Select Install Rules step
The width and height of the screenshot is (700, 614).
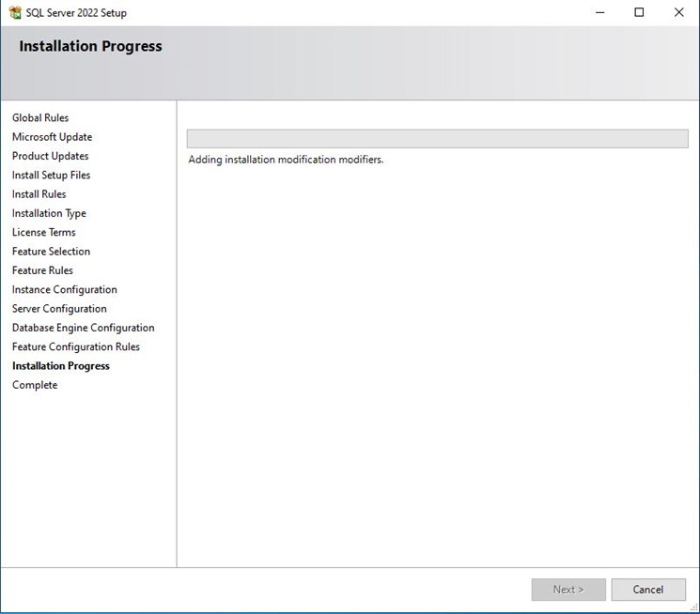pyautogui.click(x=39, y=194)
